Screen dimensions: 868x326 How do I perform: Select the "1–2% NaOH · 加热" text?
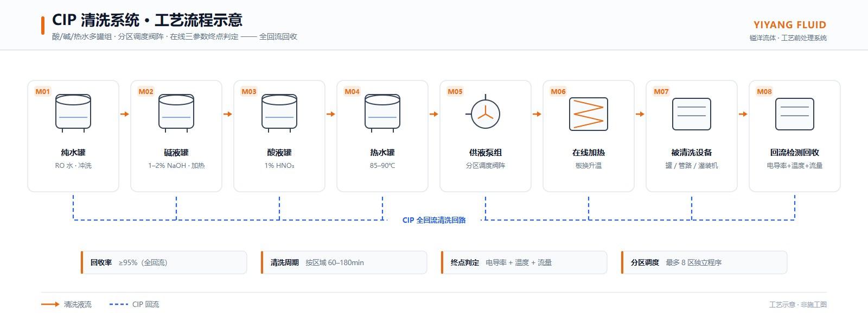[x=176, y=166]
